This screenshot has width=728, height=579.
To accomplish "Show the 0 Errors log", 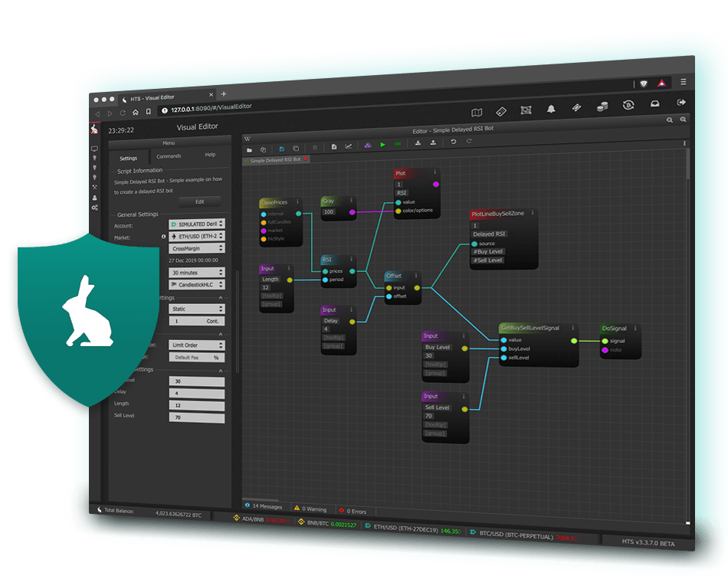I will tap(353, 511).
